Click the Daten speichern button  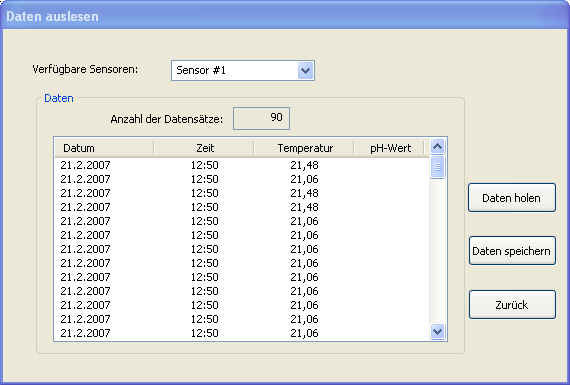512,251
